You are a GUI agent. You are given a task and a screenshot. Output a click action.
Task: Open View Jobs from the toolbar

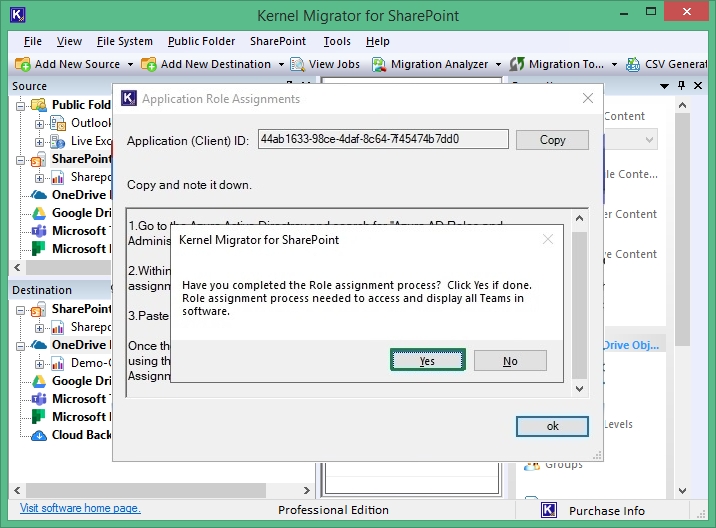[x=325, y=64]
